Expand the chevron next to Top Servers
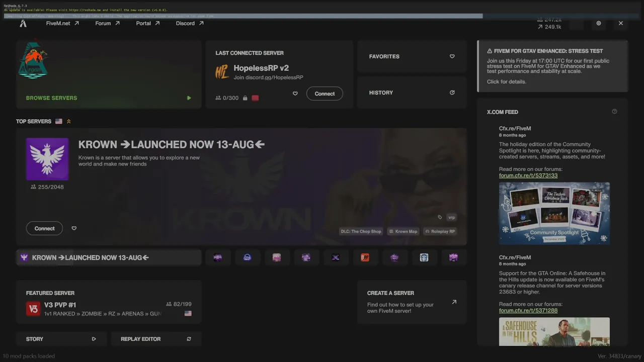 (x=69, y=121)
